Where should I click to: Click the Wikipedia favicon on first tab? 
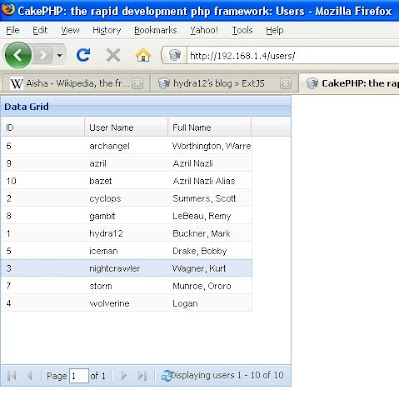[16, 84]
